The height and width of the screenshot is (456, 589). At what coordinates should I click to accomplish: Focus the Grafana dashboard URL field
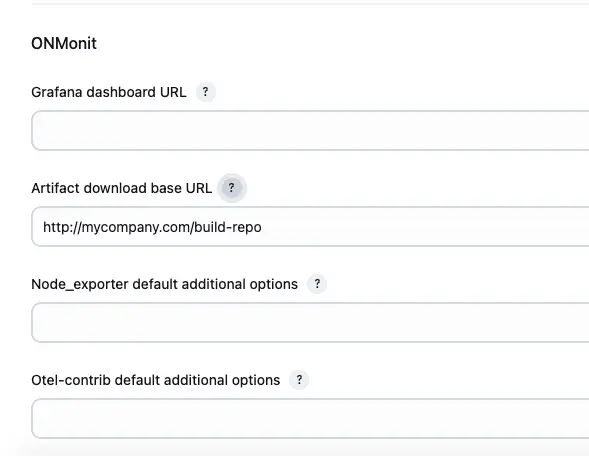point(310,130)
